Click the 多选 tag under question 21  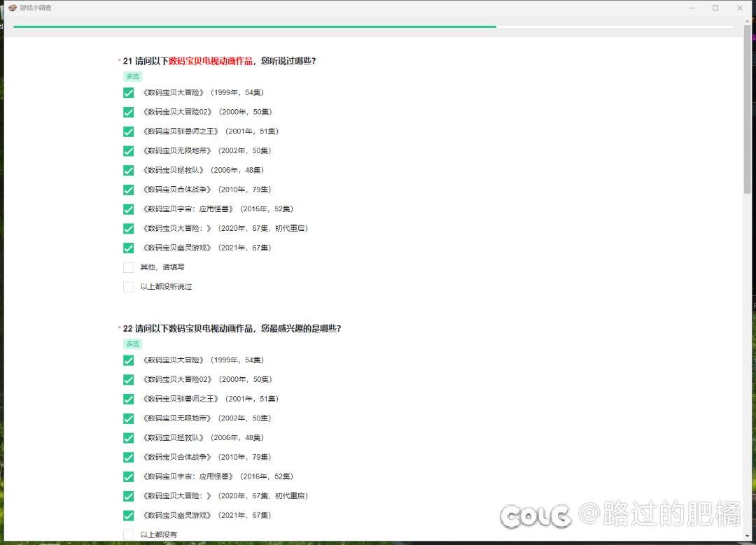point(132,77)
